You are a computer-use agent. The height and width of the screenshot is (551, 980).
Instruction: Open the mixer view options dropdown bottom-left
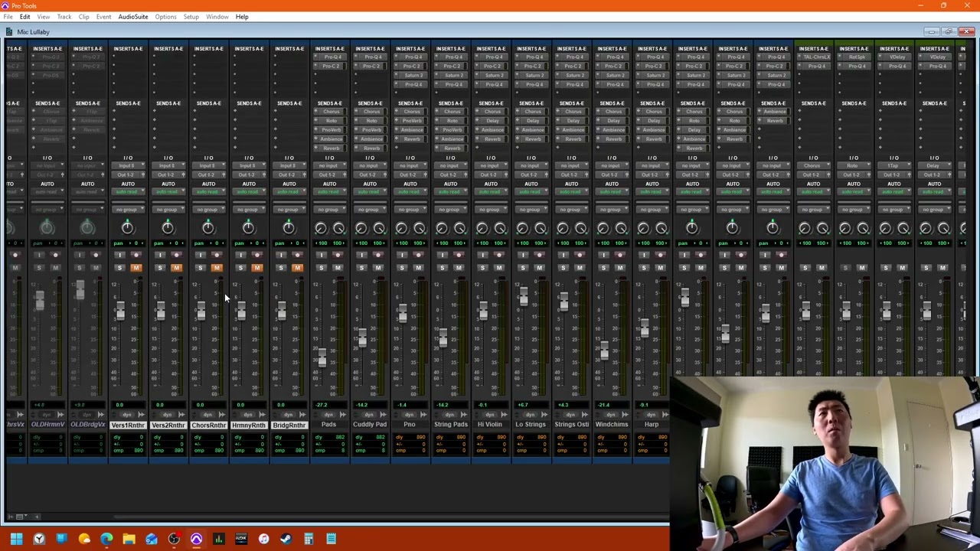(x=20, y=517)
